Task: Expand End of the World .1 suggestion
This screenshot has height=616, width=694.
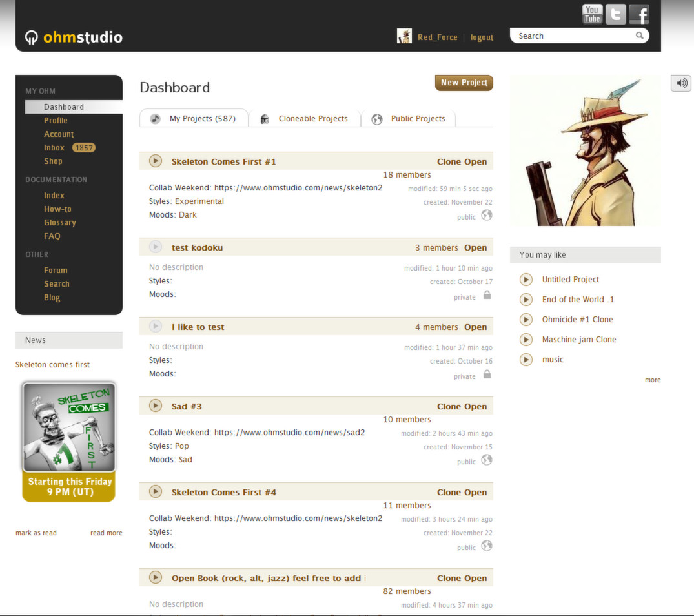Action: point(526,299)
